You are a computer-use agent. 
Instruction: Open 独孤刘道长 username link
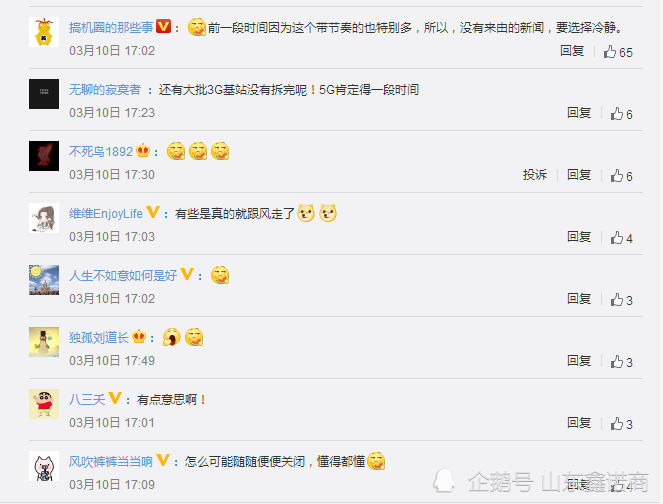99,337
